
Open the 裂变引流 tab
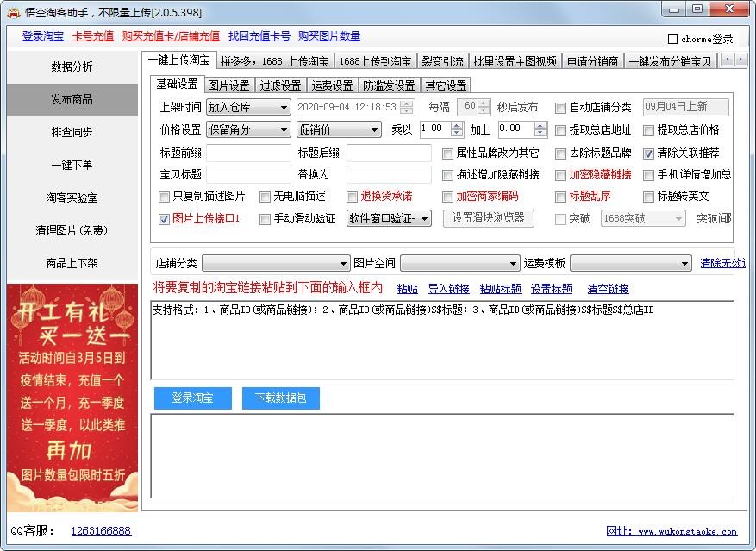click(x=442, y=61)
